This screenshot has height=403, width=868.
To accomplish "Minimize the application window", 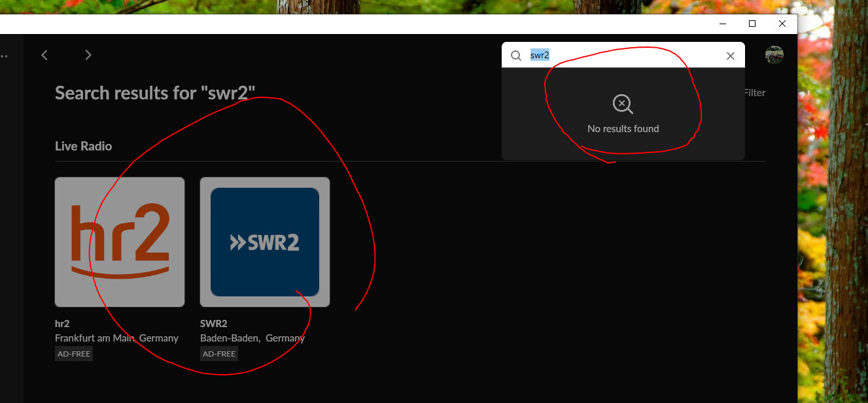I will pos(723,24).
